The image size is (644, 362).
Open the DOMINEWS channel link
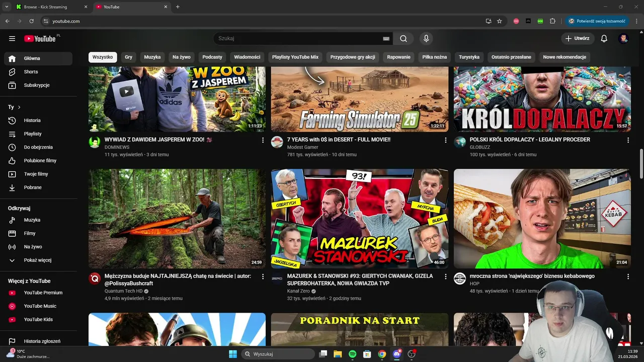click(117, 147)
